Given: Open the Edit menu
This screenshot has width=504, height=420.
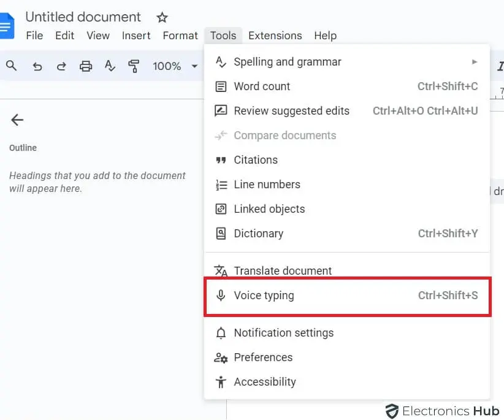Looking at the screenshot, I should [64, 36].
